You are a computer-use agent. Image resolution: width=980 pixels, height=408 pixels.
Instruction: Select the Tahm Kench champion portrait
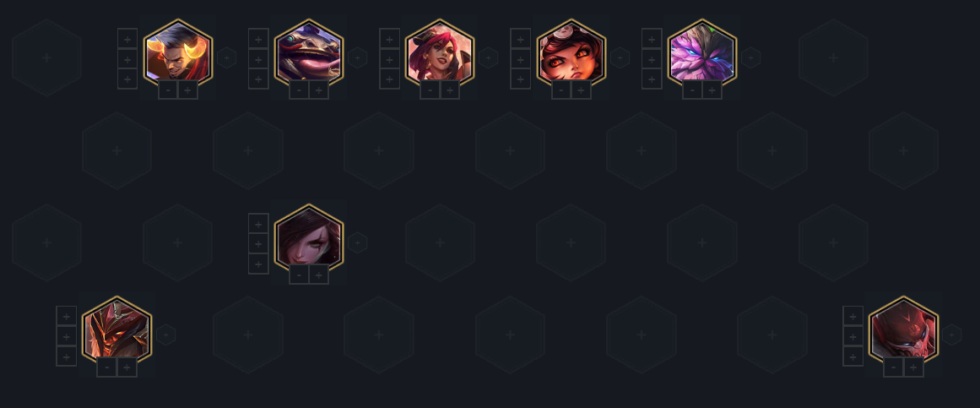(x=309, y=54)
